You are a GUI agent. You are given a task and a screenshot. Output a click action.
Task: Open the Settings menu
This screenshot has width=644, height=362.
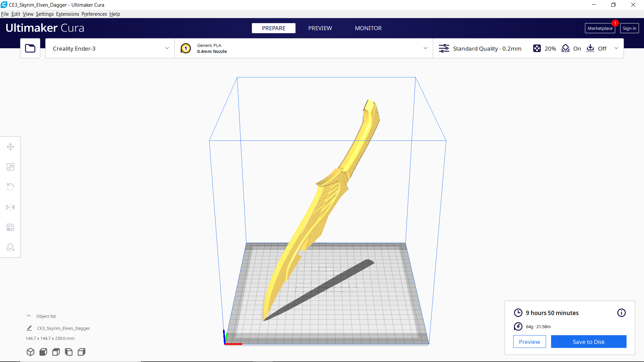pyautogui.click(x=45, y=14)
